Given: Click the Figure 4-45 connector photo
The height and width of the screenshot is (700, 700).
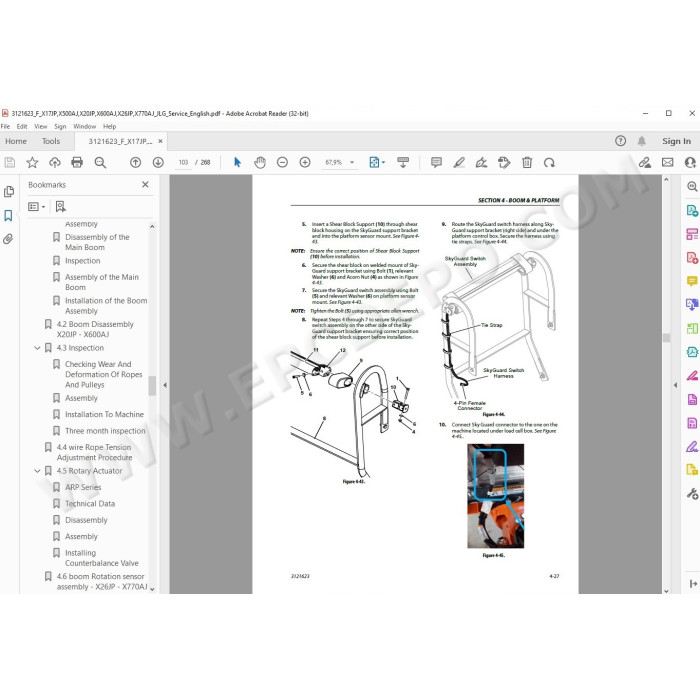Looking at the screenshot, I should pyautogui.click(x=496, y=496).
